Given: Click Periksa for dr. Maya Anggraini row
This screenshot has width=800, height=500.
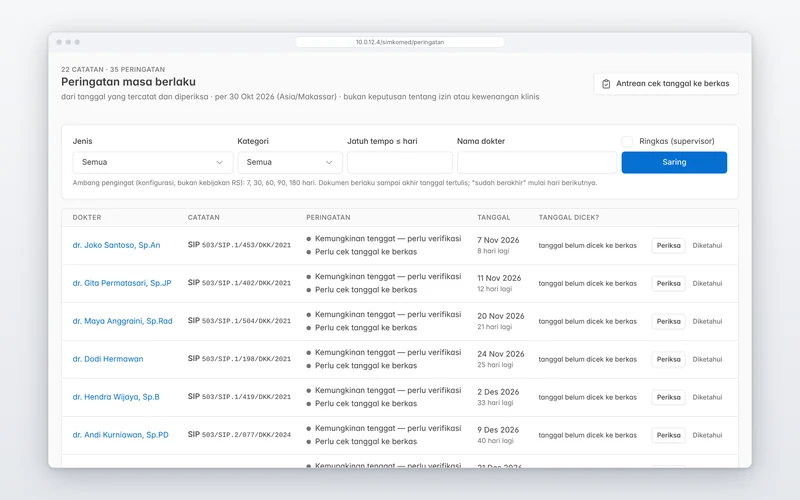Looking at the screenshot, I should coord(668,321).
